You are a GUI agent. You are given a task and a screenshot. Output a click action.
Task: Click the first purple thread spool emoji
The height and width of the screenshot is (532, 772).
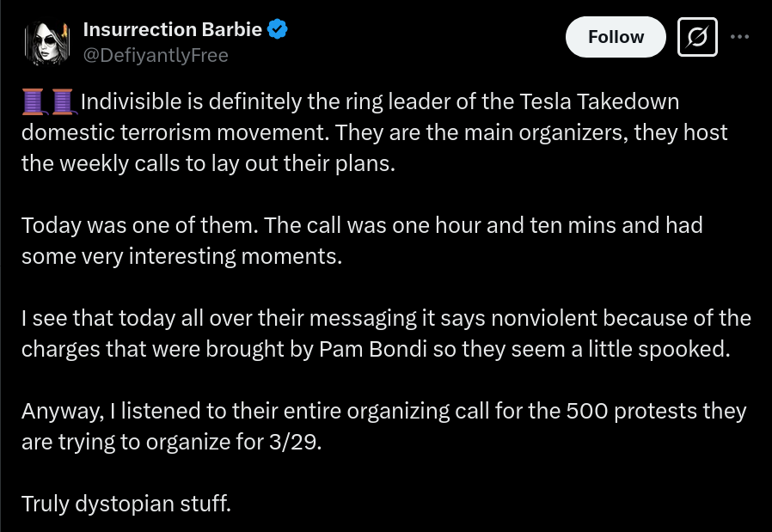(34, 102)
